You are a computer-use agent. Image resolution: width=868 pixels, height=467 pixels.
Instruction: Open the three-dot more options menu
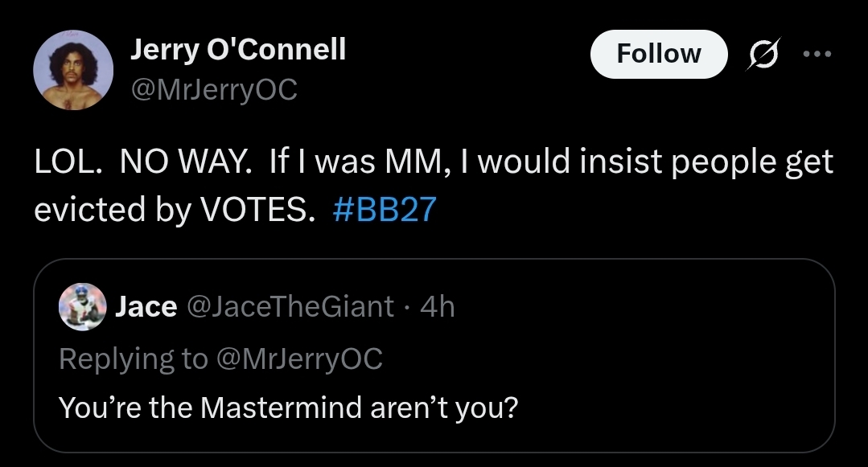pyautogui.click(x=817, y=54)
